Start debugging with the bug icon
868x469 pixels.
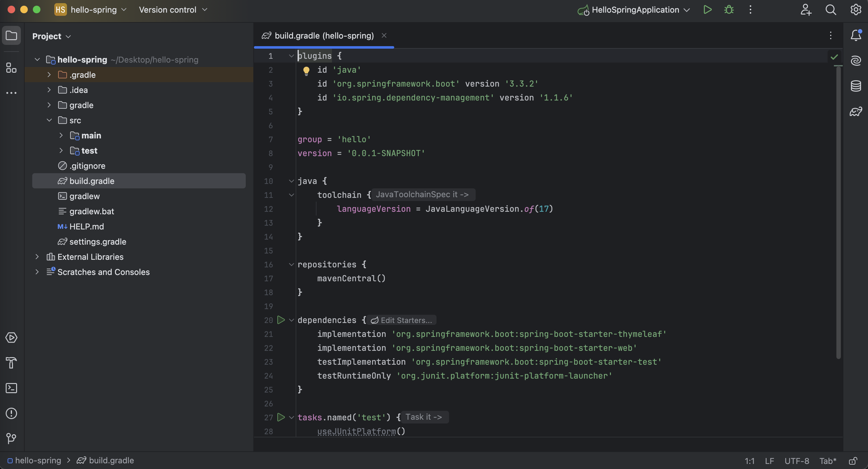pyautogui.click(x=729, y=10)
